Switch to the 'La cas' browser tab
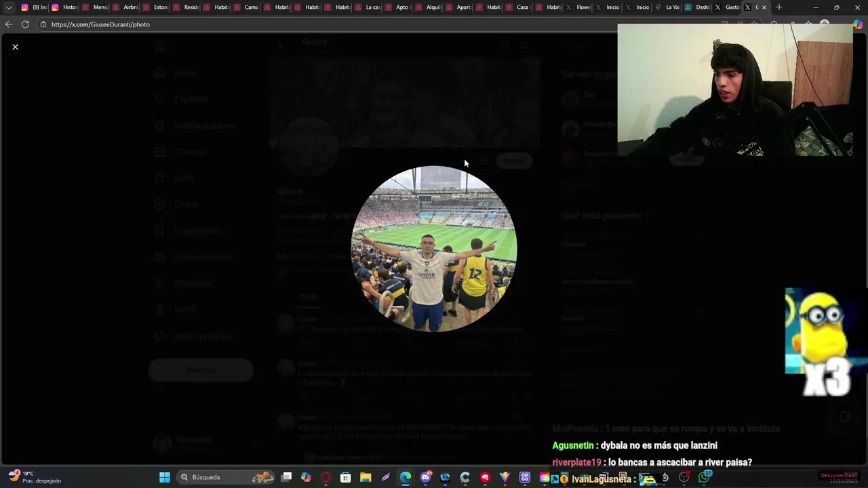868x488 pixels. click(368, 7)
